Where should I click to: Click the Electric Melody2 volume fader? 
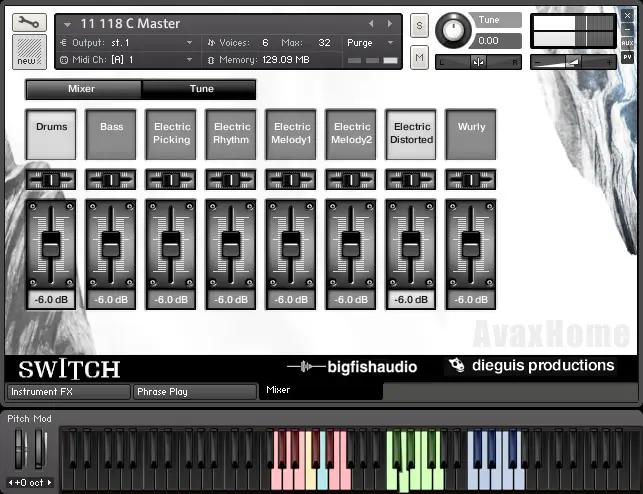click(351, 244)
